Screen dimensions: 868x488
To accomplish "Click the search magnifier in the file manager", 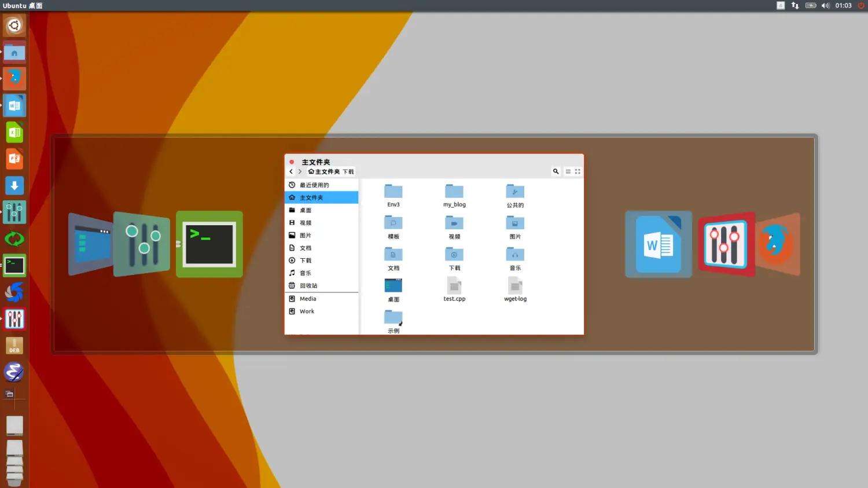I will point(556,171).
